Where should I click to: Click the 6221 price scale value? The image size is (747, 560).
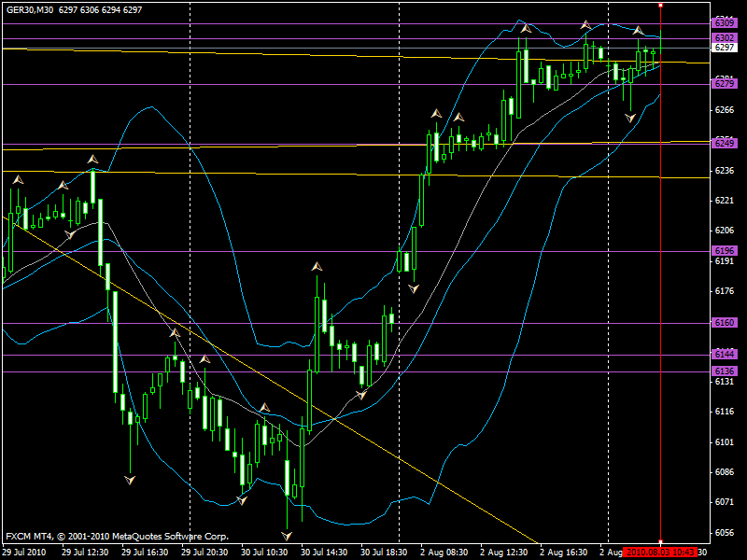click(x=725, y=201)
